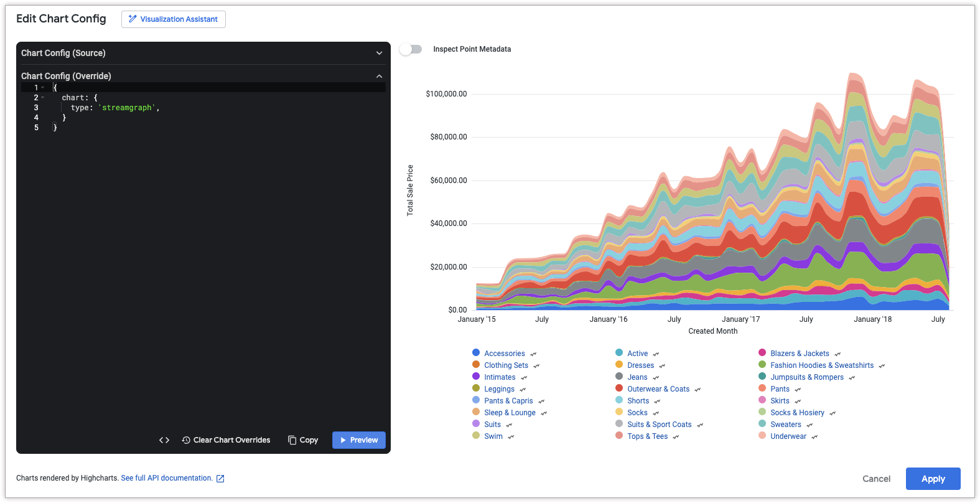Toggle Fashion Hoodies & Sweatshirts series visibility
This screenshot has height=503, width=980.
click(821, 365)
